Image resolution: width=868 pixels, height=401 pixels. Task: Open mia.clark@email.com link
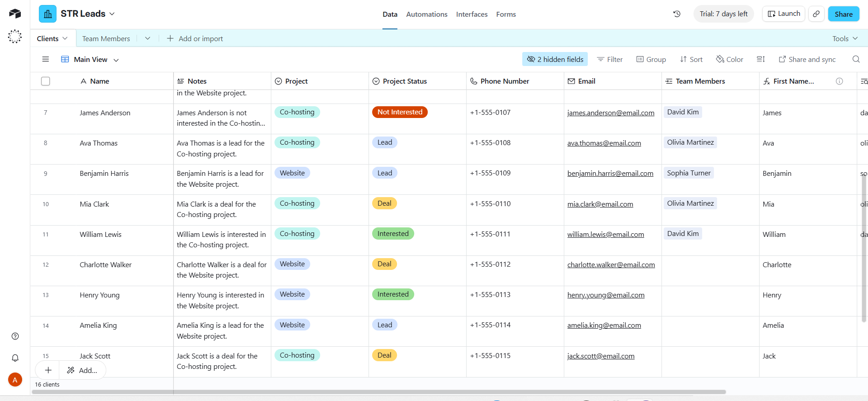(600, 204)
